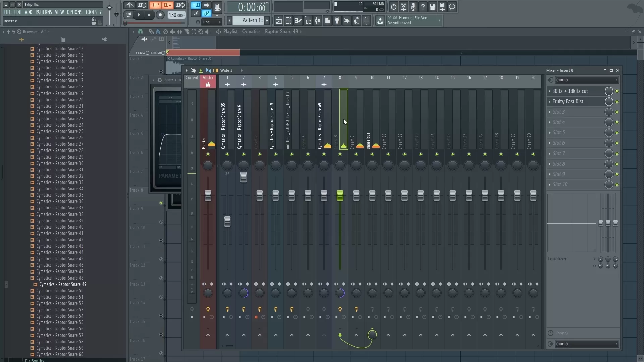This screenshot has height=362, width=644.
Task: Open the Line snap dropdown
Action: click(209, 22)
